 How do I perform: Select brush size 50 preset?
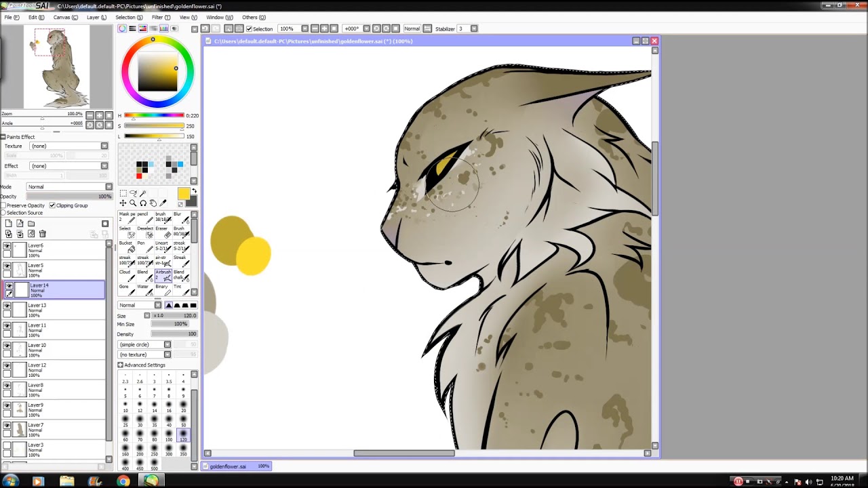183,421
